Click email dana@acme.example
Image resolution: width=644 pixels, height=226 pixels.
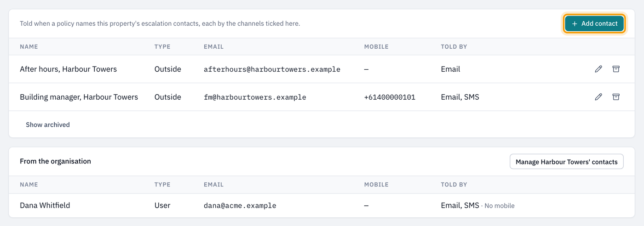pyautogui.click(x=240, y=205)
